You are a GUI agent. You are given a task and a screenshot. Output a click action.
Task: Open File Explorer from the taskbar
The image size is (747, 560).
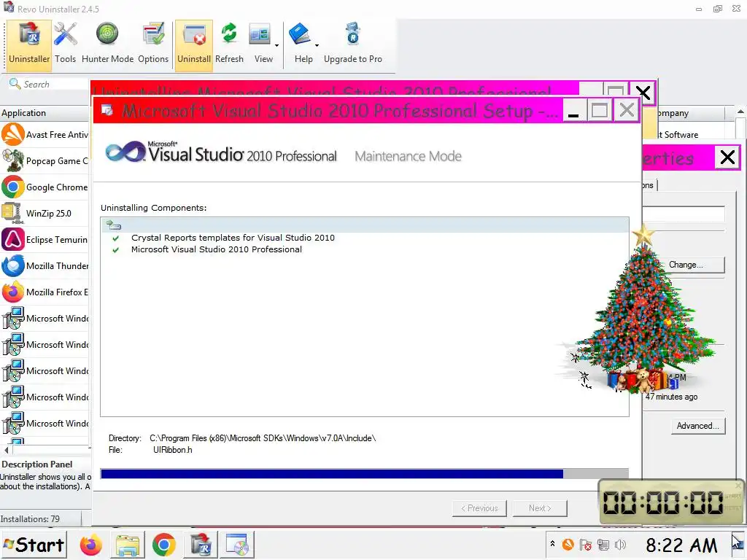(x=127, y=545)
